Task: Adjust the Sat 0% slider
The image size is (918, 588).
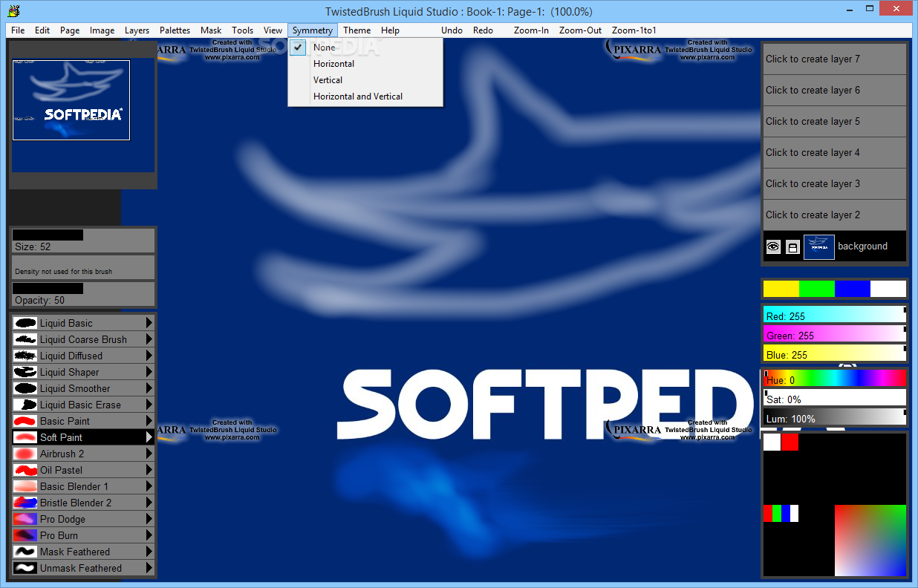Action: tap(835, 397)
